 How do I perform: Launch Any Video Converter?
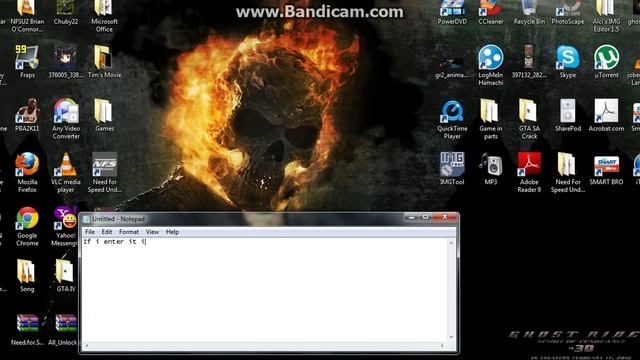66,118
